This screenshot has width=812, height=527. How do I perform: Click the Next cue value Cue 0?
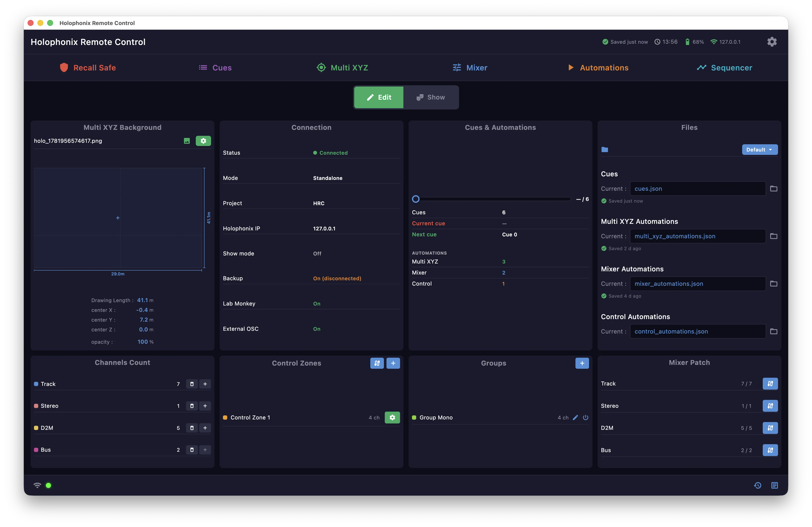coord(509,234)
